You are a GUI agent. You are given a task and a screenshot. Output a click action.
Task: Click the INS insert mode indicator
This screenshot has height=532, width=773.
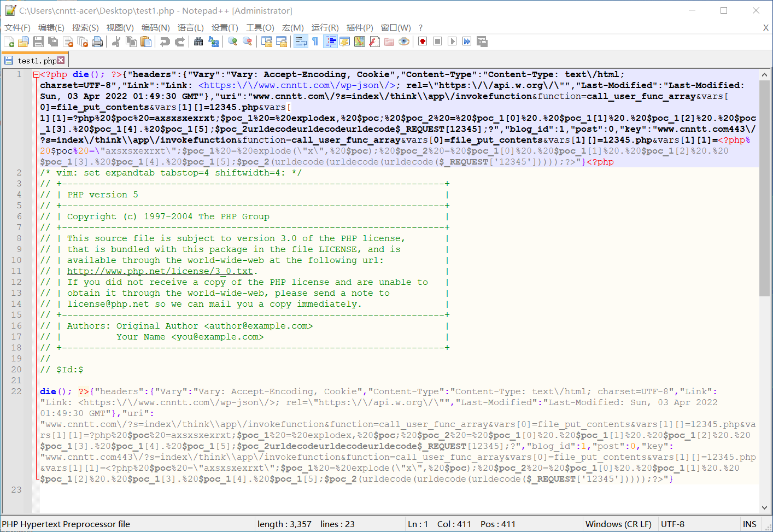(749, 524)
